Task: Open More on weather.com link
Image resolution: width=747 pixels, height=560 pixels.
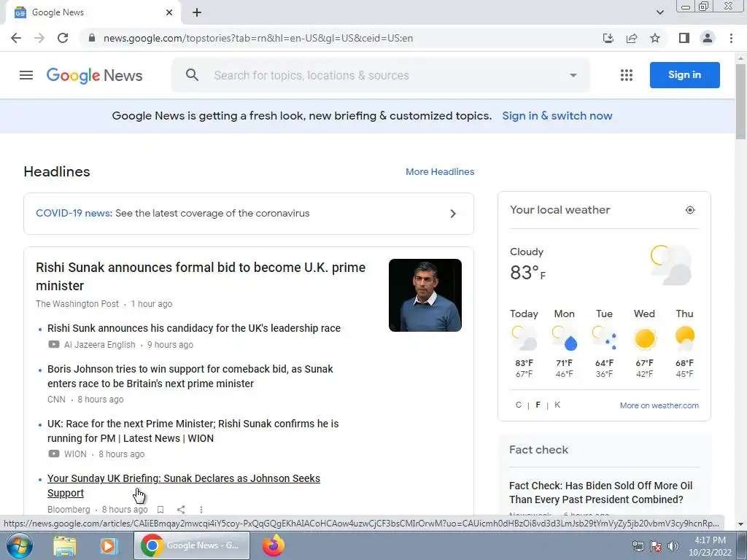Action: (x=659, y=405)
